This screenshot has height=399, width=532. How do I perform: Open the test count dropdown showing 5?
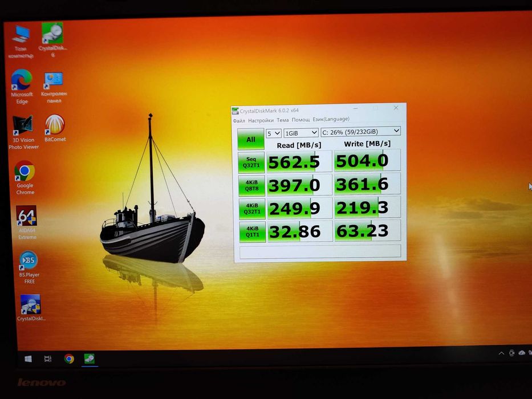pos(274,133)
